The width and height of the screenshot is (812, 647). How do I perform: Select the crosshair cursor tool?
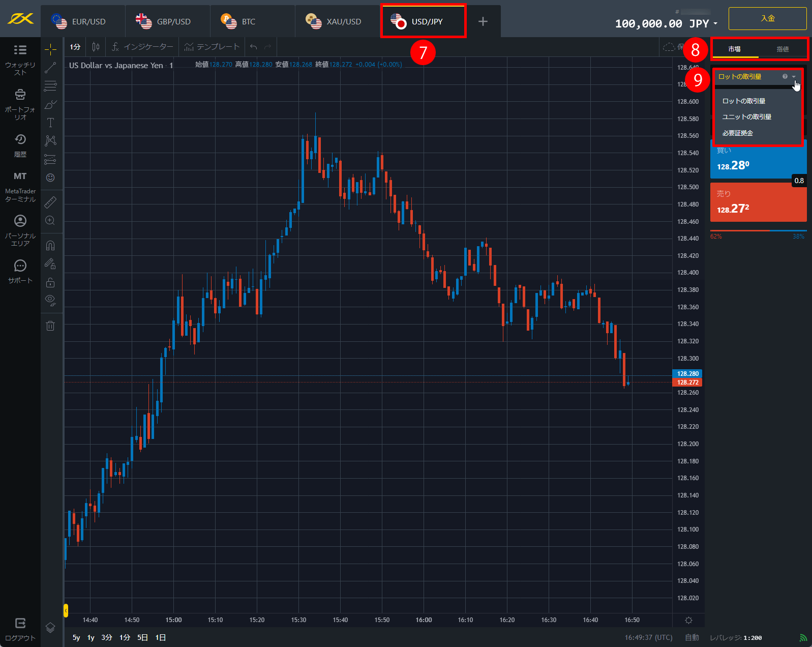pos(50,49)
